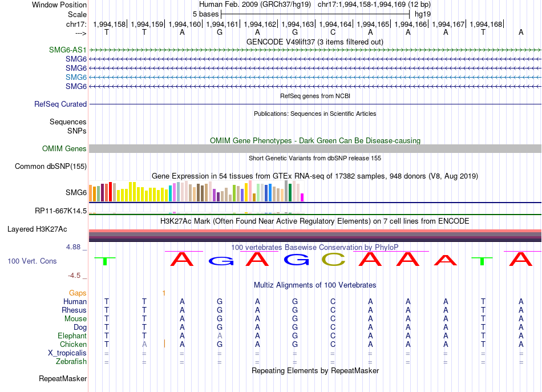Open the Layered H3K27Ac track label
Image resolution: width=542 pixels, height=392 pixels.
(37, 229)
